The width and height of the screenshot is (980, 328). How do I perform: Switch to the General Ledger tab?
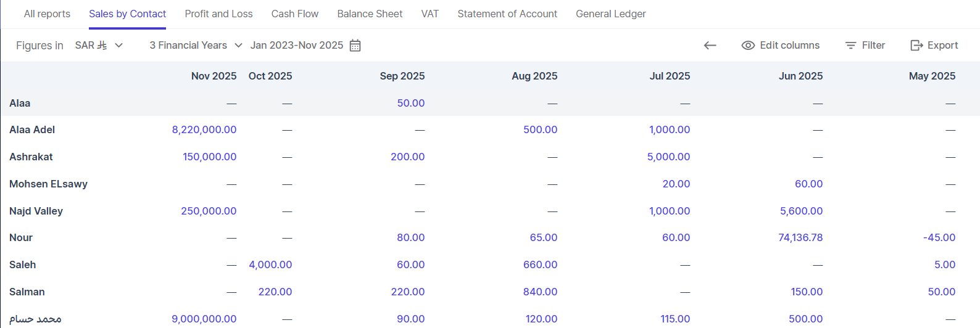[610, 14]
